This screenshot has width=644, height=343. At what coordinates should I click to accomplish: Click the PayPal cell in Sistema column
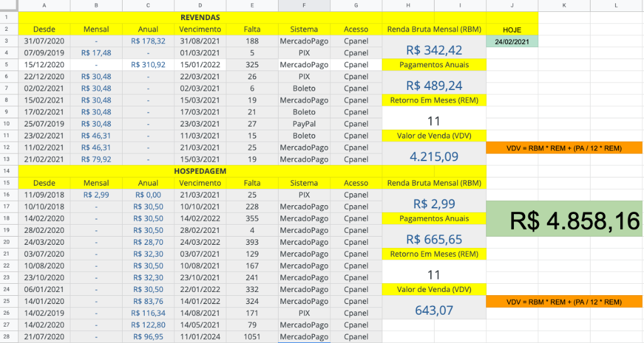point(304,123)
